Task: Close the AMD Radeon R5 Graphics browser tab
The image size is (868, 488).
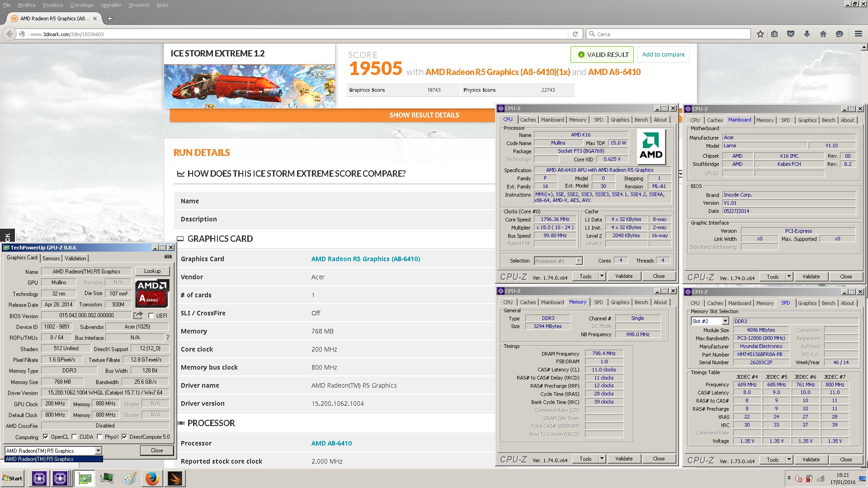Action: 95,19
